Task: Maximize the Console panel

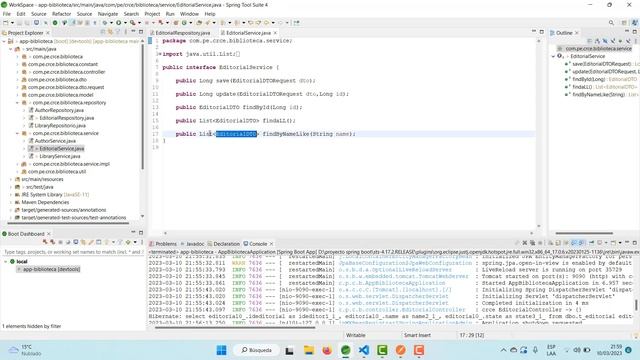Action: coord(635,243)
